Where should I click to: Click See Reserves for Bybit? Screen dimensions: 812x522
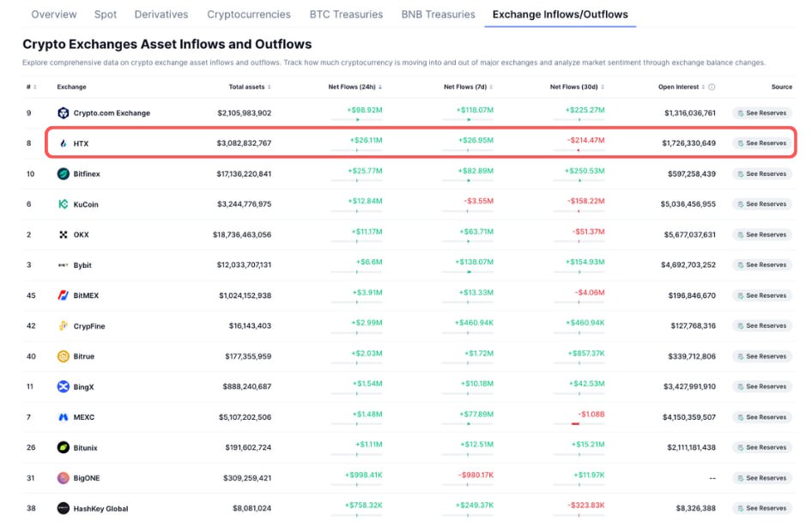[761, 265]
